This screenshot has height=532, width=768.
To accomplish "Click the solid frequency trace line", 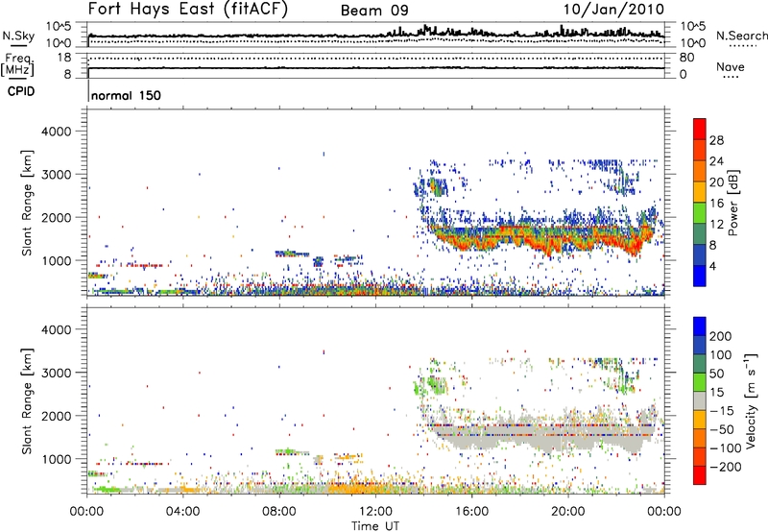I will click(x=376, y=67).
